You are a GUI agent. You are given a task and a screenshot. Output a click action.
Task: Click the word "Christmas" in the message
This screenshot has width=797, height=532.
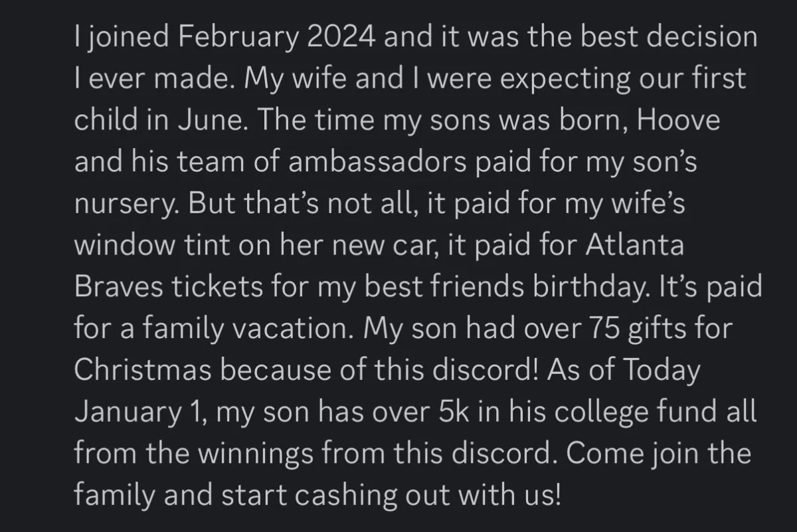tap(143, 371)
